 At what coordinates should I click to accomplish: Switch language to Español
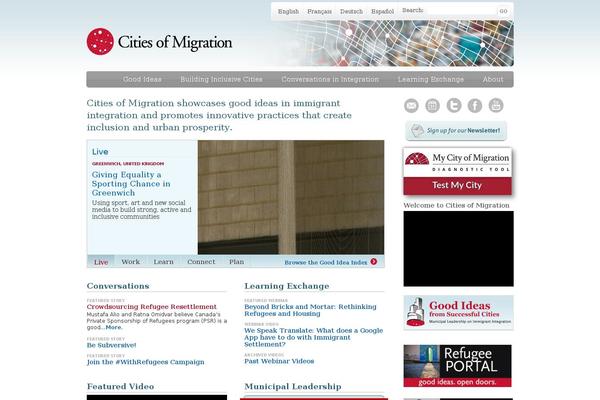click(382, 11)
